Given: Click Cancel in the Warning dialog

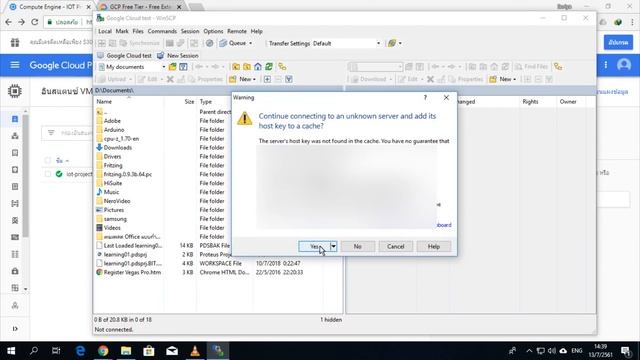Looking at the screenshot, I should tap(396, 247).
